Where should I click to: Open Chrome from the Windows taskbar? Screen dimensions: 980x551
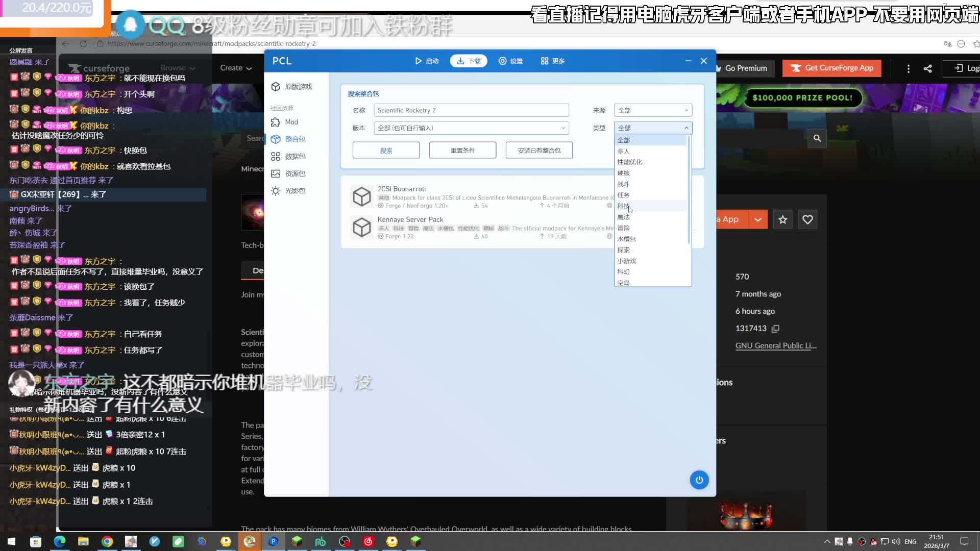pos(107,541)
